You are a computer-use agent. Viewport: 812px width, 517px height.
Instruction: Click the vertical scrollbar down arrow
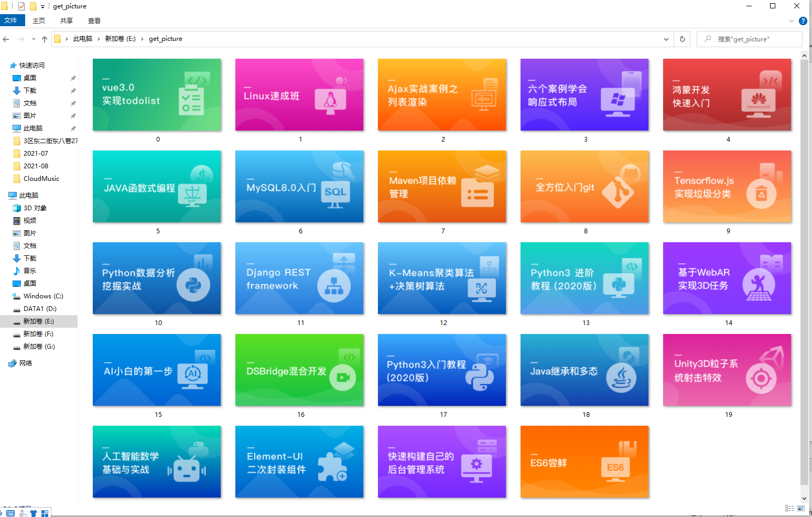(805, 499)
